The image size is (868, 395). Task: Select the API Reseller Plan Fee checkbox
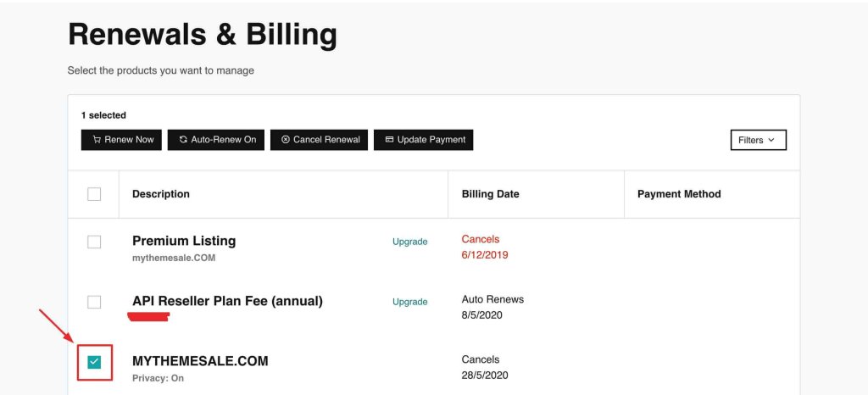click(x=94, y=302)
